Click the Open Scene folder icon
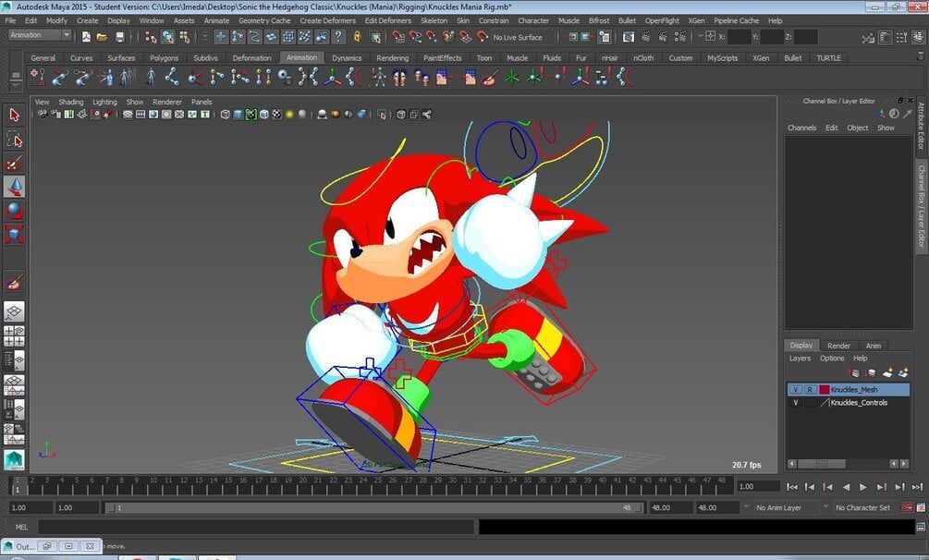Viewport: 929px width, 560px height. point(103,37)
